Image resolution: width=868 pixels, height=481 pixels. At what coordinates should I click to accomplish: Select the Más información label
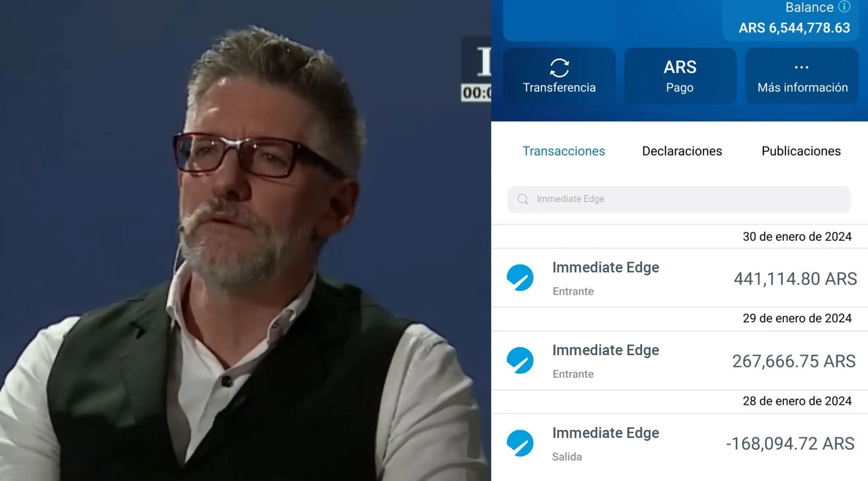pyautogui.click(x=802, y=87)
